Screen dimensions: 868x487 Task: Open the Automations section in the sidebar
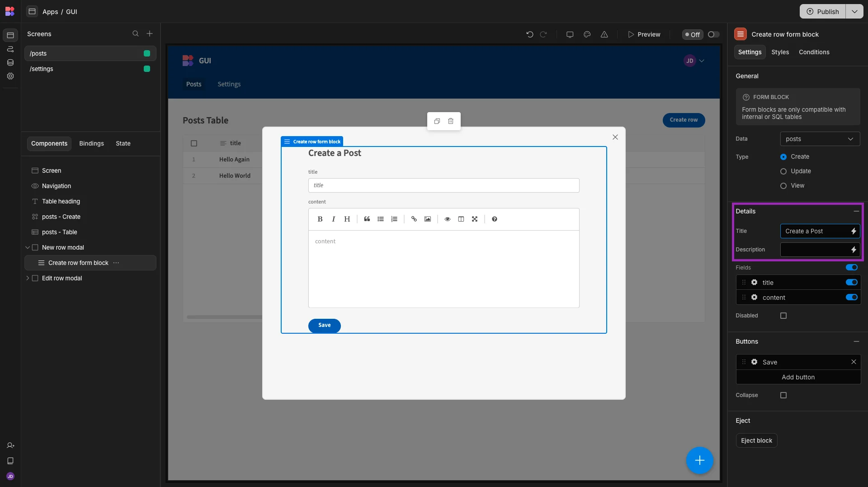click(10, 49)
